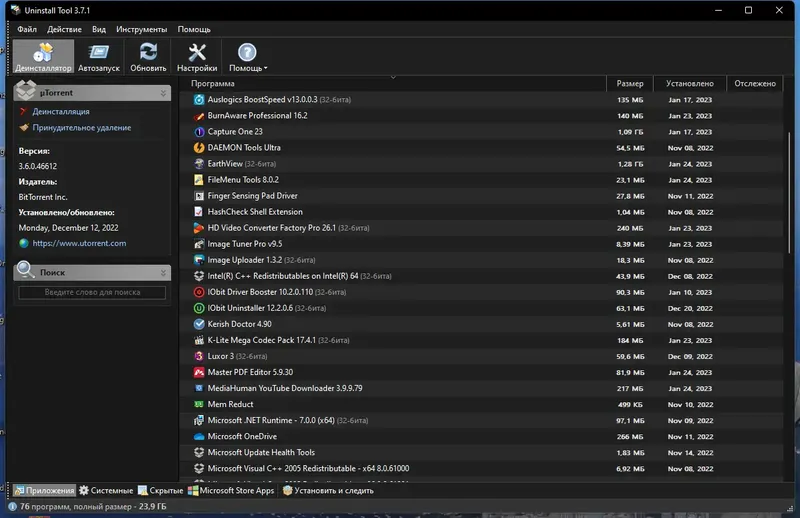Select the Master PDF Editor icon
This screenshot has width=800, height=518.
[199, 373]
